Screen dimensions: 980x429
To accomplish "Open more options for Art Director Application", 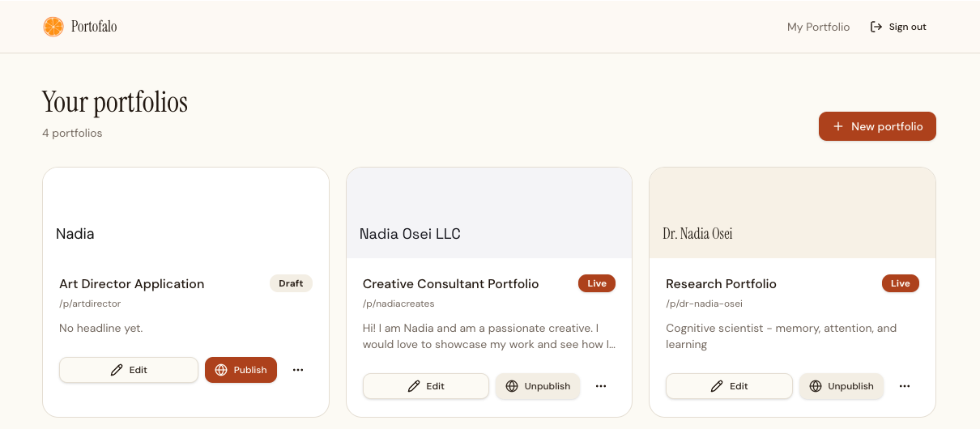I will click(x=298, y=370).
